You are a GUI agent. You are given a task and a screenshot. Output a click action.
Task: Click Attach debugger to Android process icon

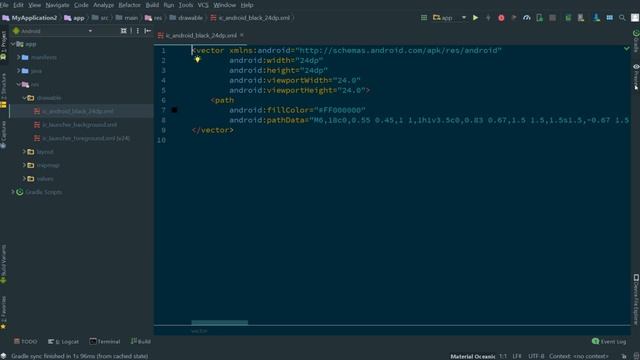pos(540,18)
